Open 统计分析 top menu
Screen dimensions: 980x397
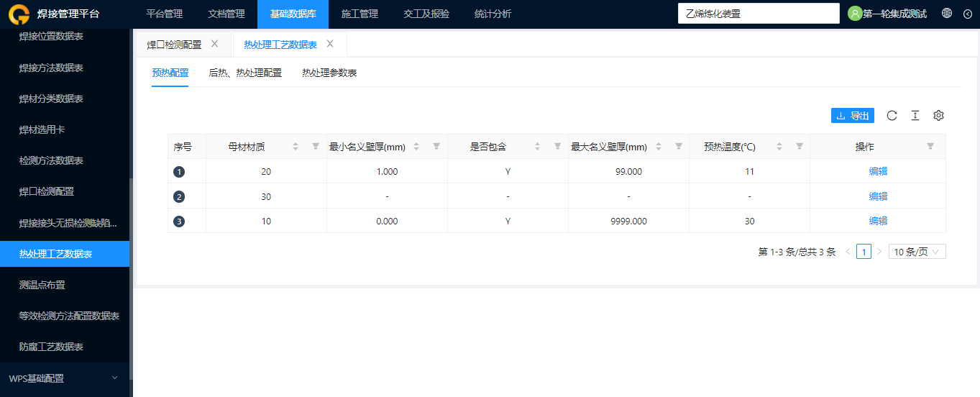click(493, 14)
